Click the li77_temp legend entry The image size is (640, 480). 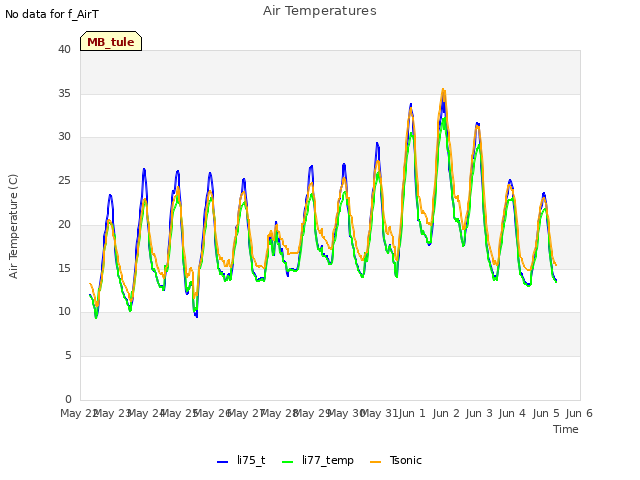[318, 460]
